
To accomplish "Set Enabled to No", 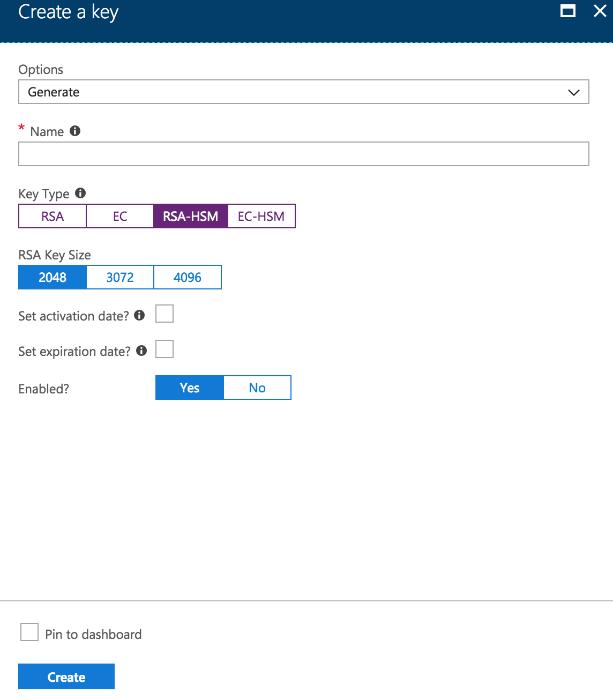I will point(257,388).
